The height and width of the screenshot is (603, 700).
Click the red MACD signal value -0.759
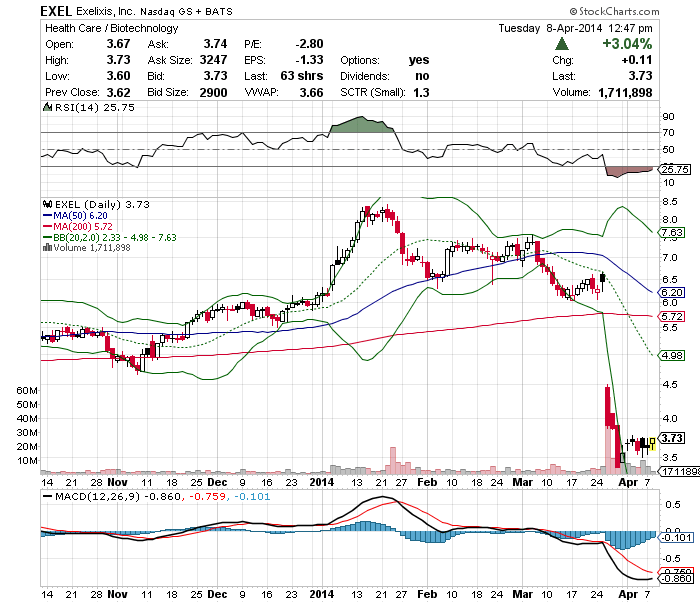208,497
